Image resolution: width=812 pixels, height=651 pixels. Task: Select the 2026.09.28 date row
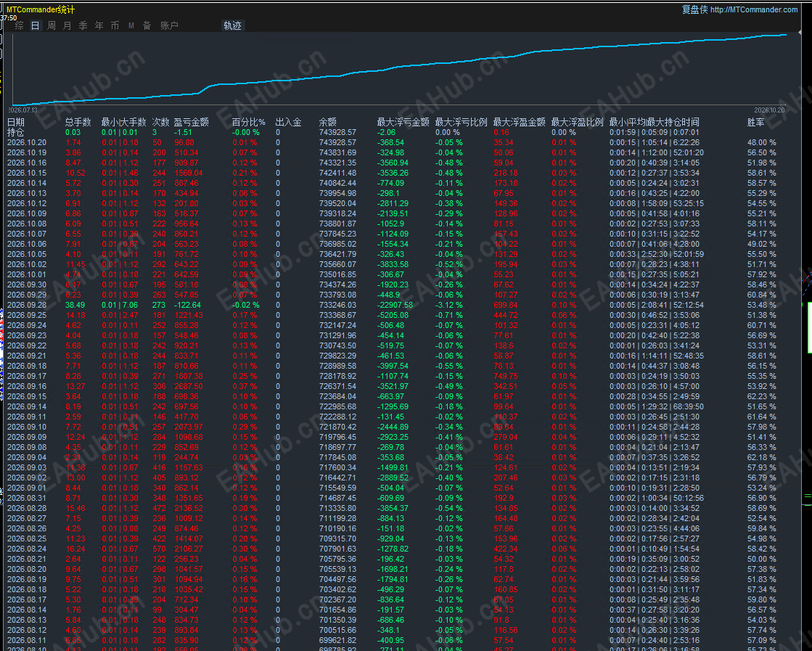[x=392, y=305]
